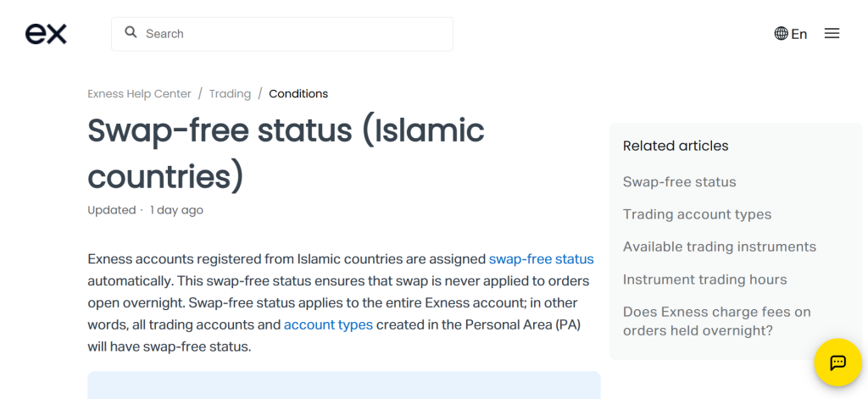868x399 pixels.
Task: Open the account types inline link
Action: pyautogui.click(x=328, y=324)
